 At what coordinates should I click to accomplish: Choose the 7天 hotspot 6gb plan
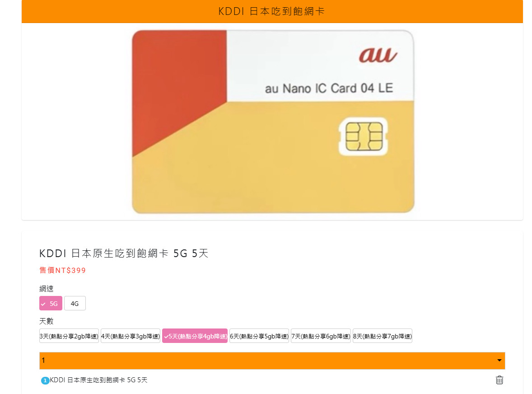coord(321,336)
